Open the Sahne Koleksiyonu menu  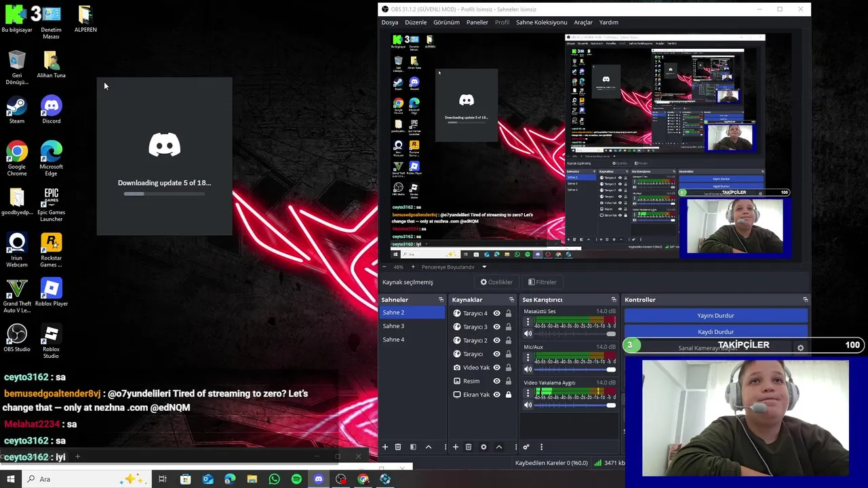point(541,22)
